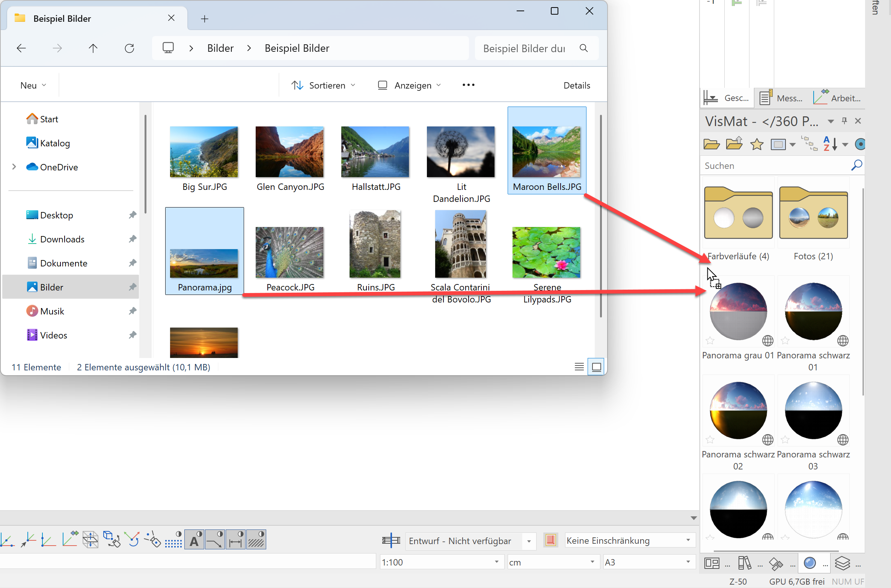
Task: Open the Sortieren menu
Action: [323, 85]
